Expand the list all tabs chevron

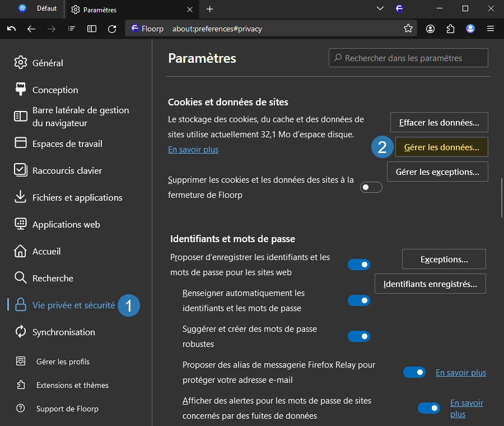380,8
